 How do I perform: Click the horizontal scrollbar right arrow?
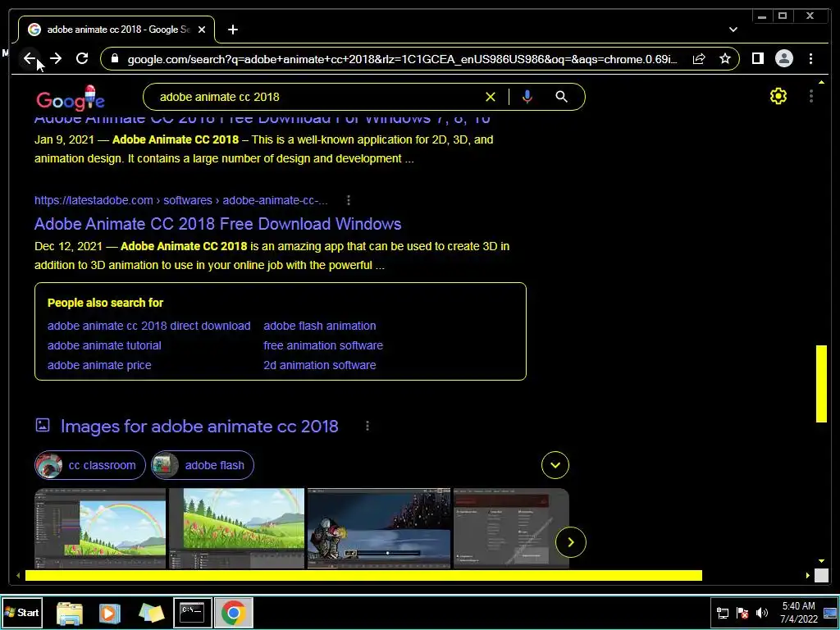807,575
